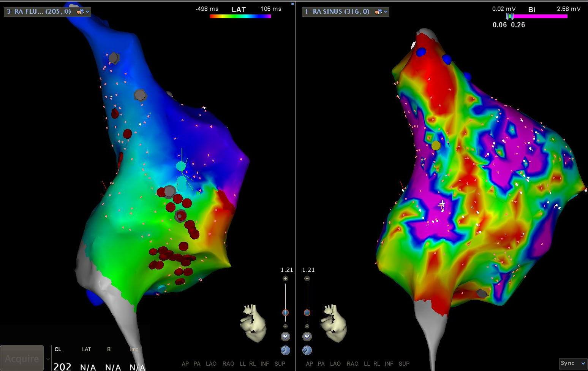Select LAO view in right map

tap(335, 364)
